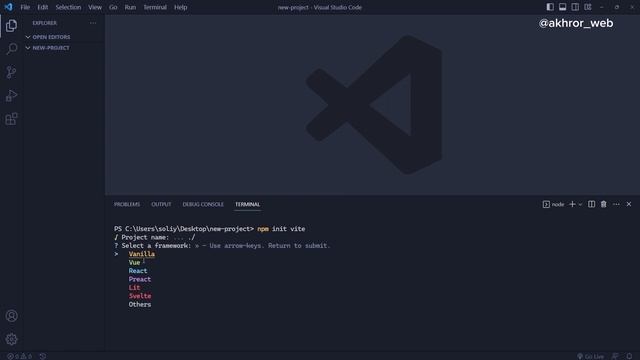Screen dimensions: 640x360
Task: Toggle panel layout icon in title bar
Action: point(562,7)
